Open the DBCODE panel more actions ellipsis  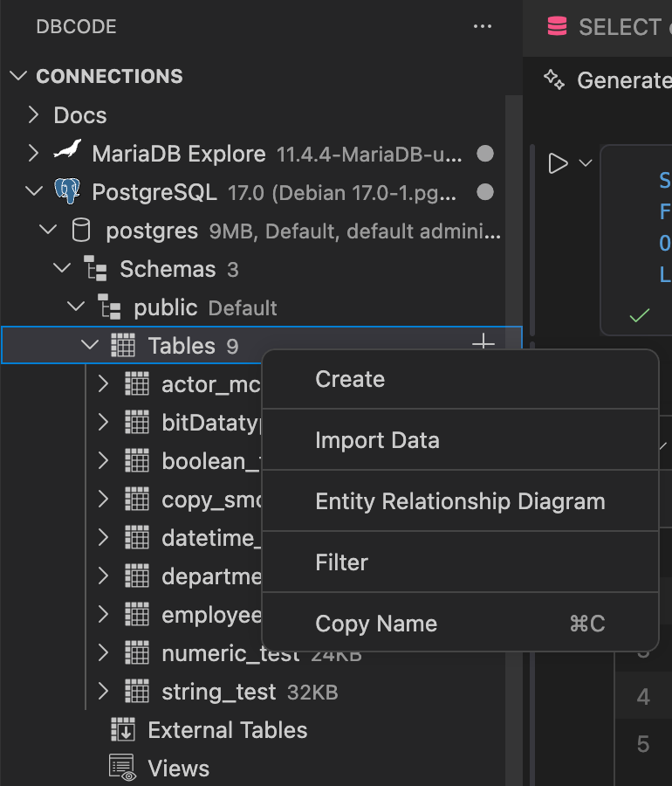tap(483, 26)
